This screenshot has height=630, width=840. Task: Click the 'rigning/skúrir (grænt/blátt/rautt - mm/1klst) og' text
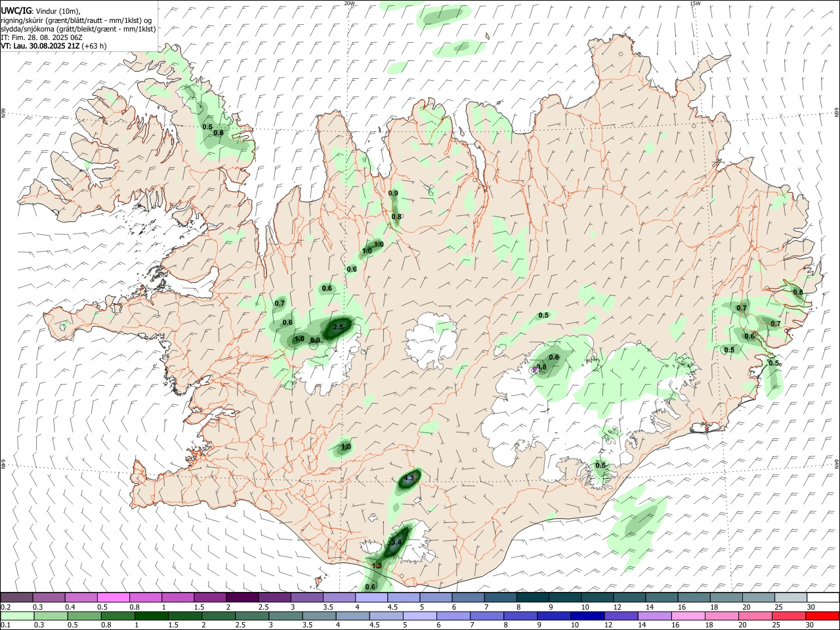click(77, 20)
